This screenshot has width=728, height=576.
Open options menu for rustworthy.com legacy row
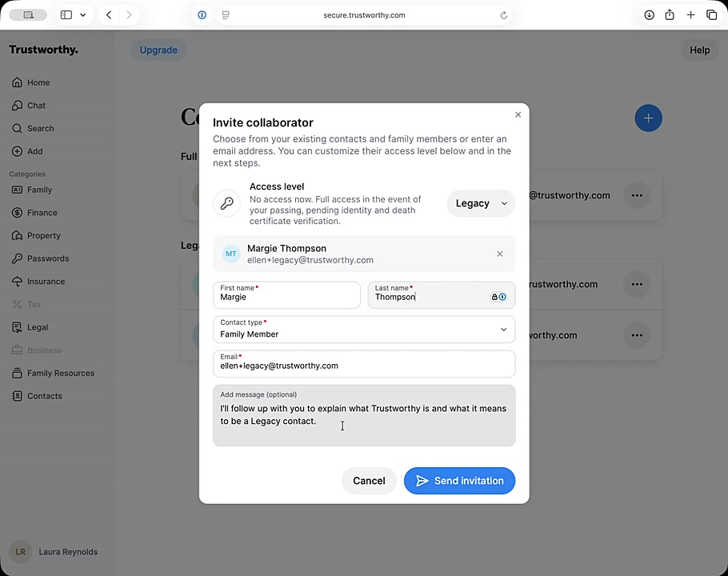point(637,284)
